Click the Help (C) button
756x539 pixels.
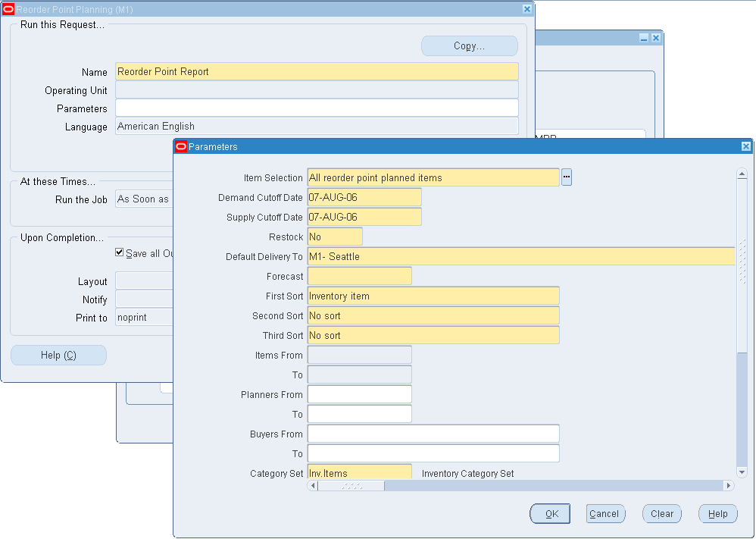(58, 355)
